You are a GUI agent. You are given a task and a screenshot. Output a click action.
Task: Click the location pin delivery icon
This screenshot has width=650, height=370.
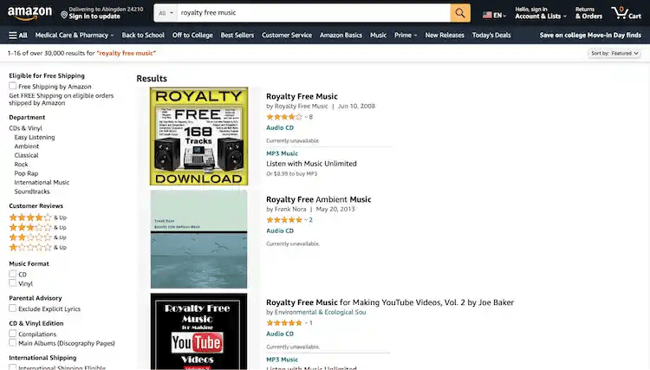(64, 15)
